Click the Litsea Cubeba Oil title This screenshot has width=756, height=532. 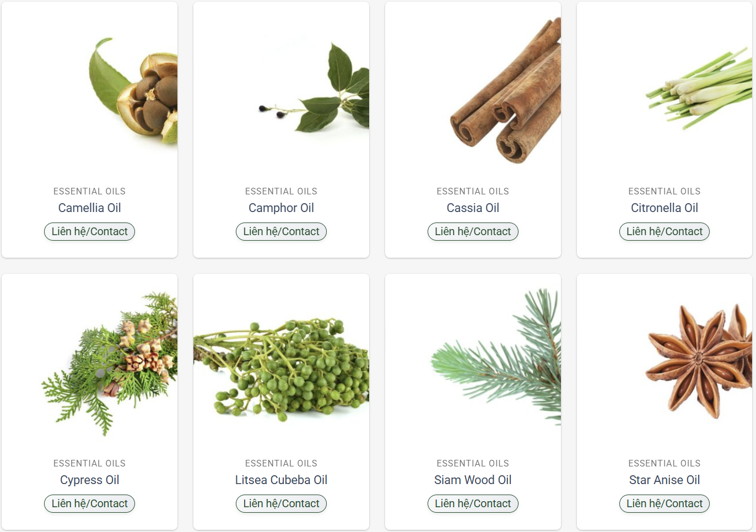[281, 480]
